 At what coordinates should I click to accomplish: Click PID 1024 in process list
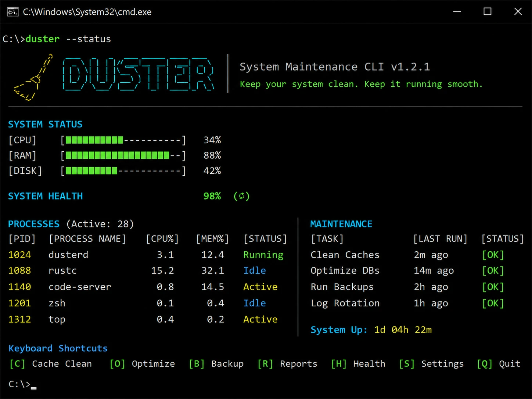(19, 255)
